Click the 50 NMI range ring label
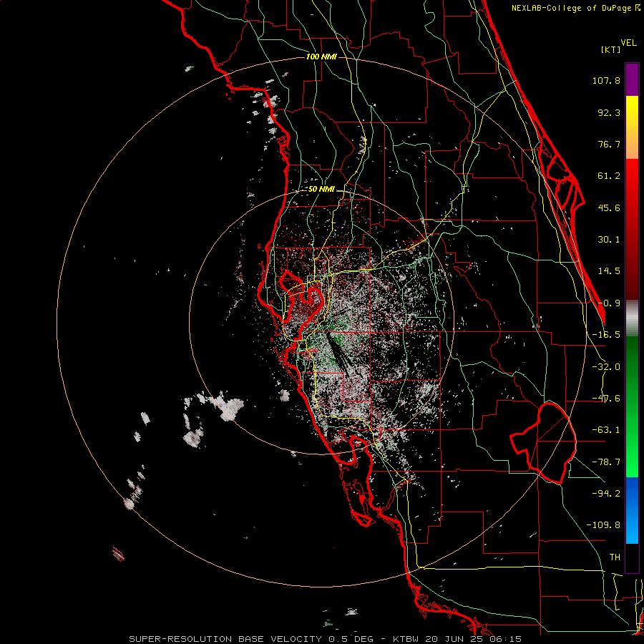Viewport: 644px width, 644px height. pyautogui.click(x=321, y=190)
